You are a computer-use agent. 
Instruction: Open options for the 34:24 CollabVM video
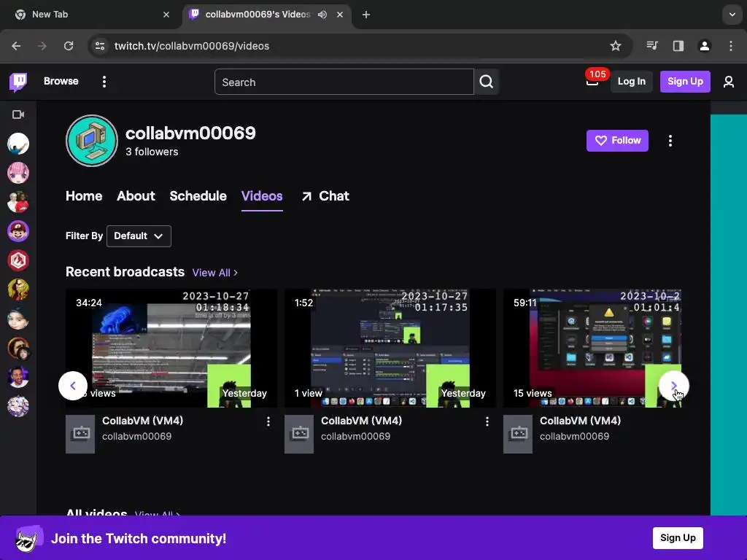(268, 421)
